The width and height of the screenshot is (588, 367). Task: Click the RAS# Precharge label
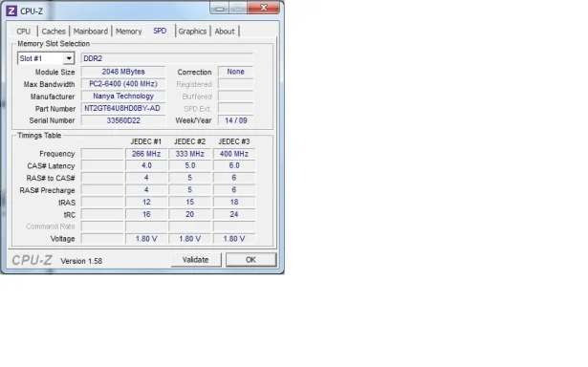pyautogui.click(x=47, y=190)
